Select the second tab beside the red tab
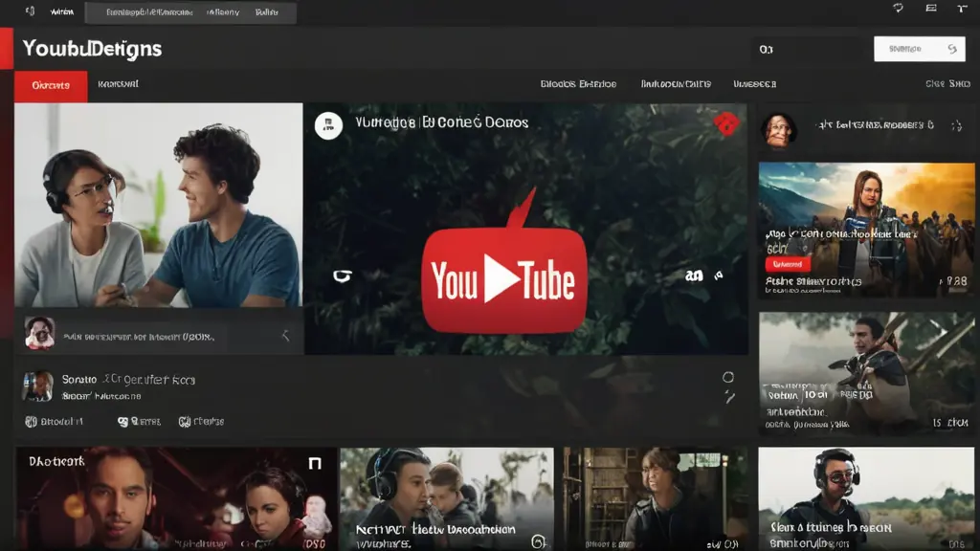This screenshot has width=980, height=551. tap(118, 85)
